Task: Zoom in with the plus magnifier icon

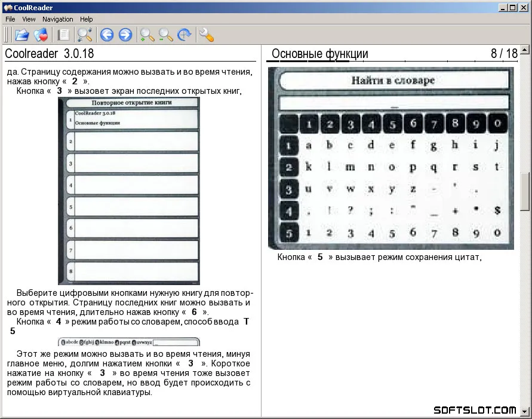Action: tap(147, 35)
